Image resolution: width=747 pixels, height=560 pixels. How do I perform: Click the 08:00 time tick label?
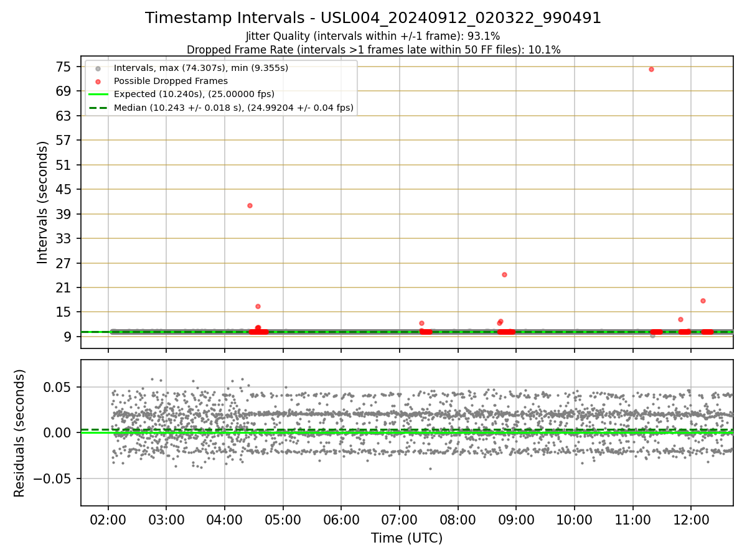(458, 520)
